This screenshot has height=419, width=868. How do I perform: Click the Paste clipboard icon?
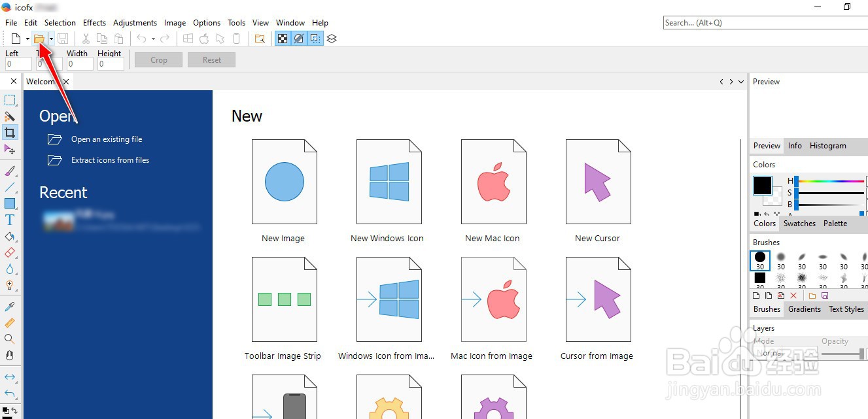(x=118, y=39)
